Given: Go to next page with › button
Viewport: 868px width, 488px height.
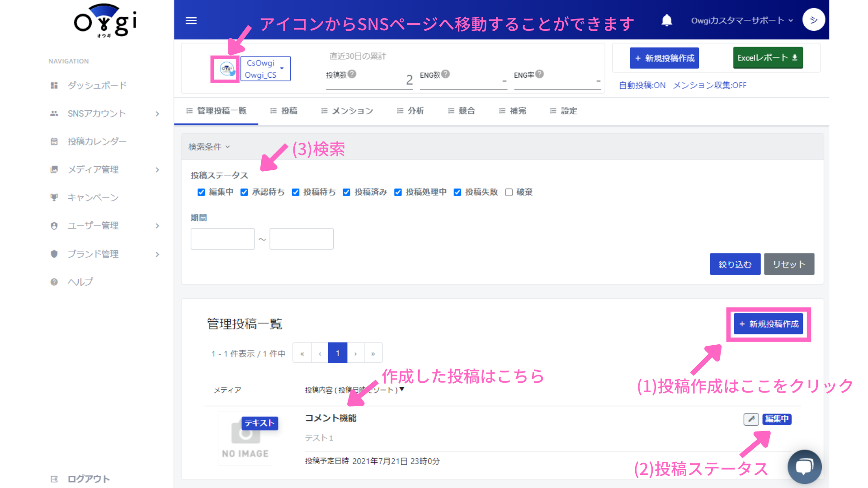Looking at the screenshot, I should point(355,353).
